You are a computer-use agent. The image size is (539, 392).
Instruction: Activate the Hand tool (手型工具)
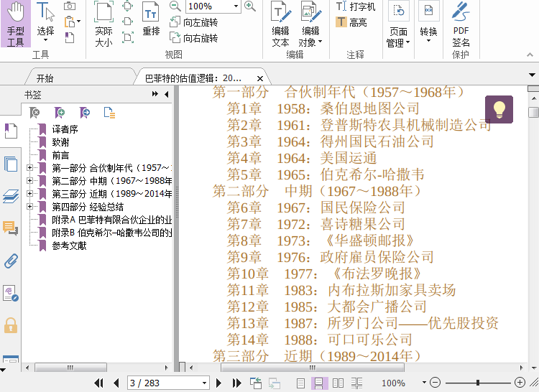tap(16, 24)
